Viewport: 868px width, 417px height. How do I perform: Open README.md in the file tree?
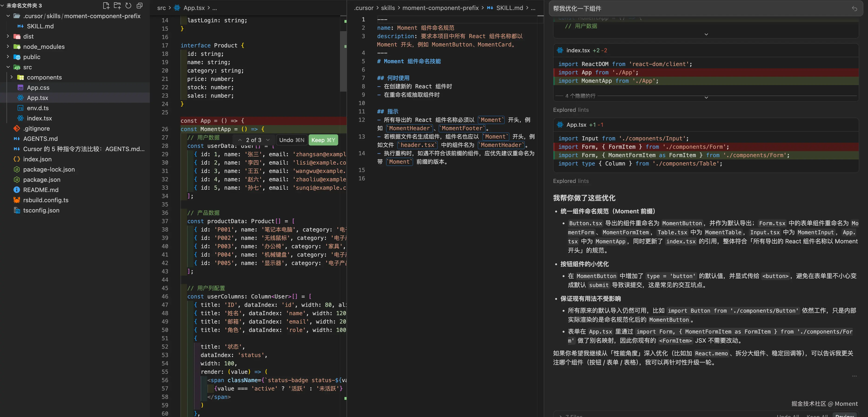40,190
